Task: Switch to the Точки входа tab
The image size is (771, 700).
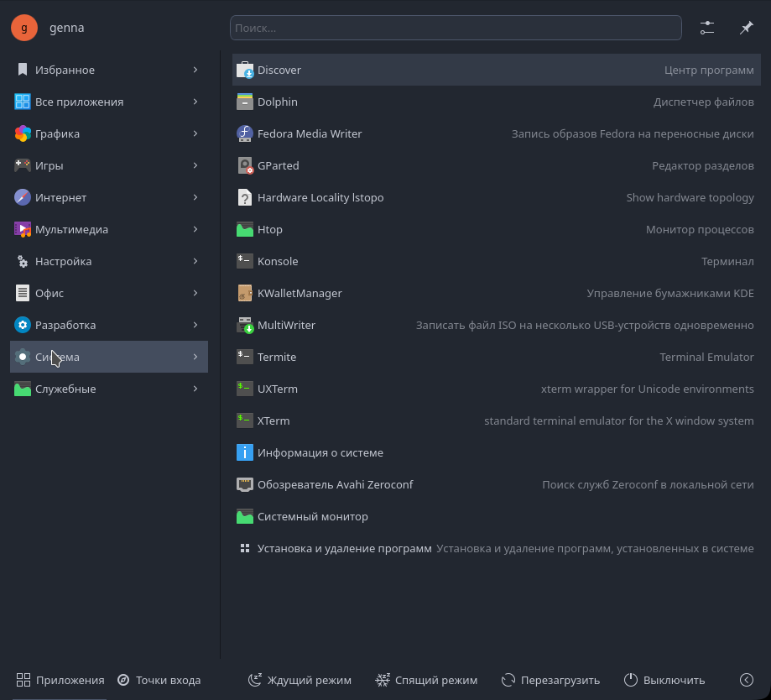Action: tap(159, 681)
